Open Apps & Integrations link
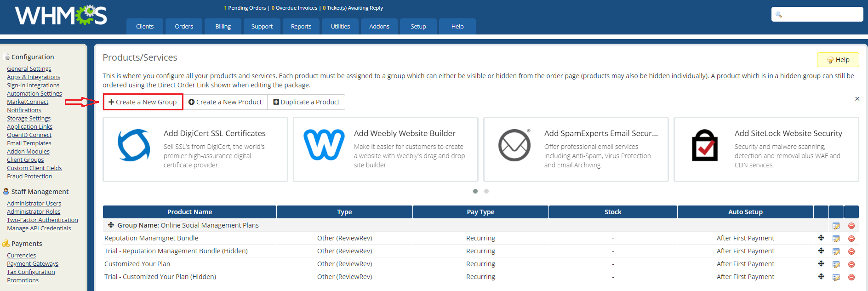This screenshot has width=868, height=291. pos(34,77)
